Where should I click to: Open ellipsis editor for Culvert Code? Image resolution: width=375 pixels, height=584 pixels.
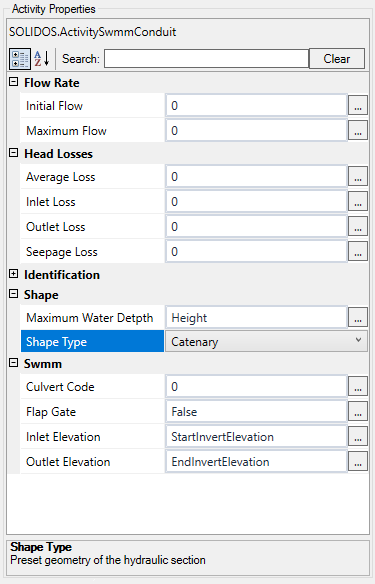click(x=358, y=386)
